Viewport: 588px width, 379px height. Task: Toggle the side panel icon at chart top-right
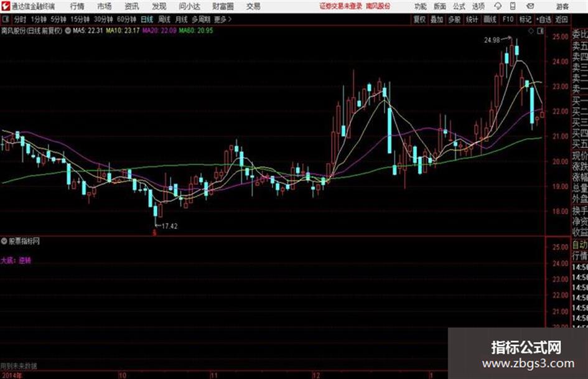click(540, 31)
